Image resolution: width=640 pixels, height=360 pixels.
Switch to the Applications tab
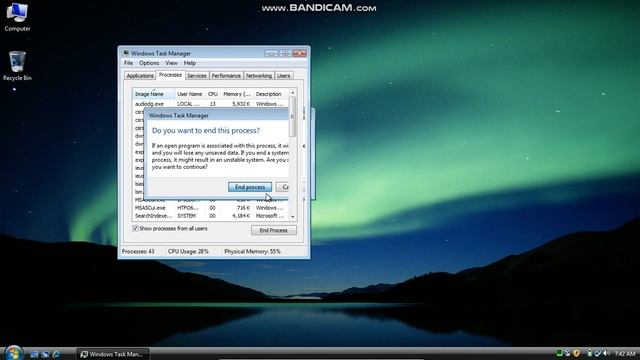(x=140, y=76)
